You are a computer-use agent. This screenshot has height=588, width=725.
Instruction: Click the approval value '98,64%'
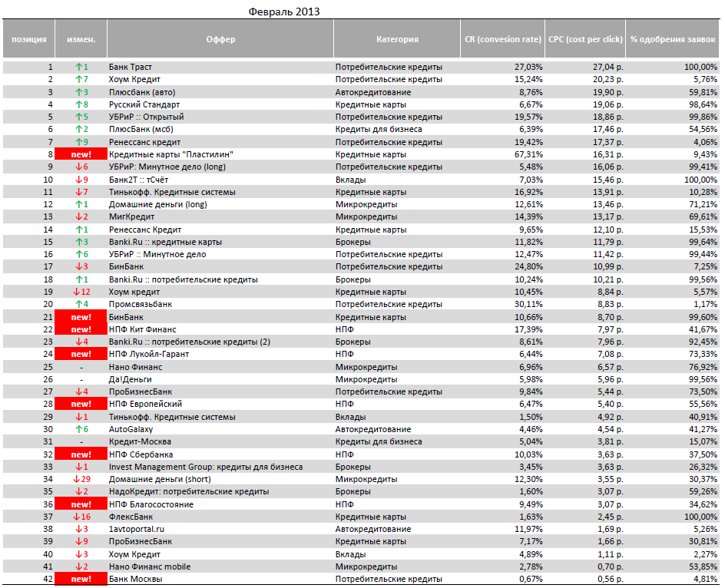coord(703,104)
